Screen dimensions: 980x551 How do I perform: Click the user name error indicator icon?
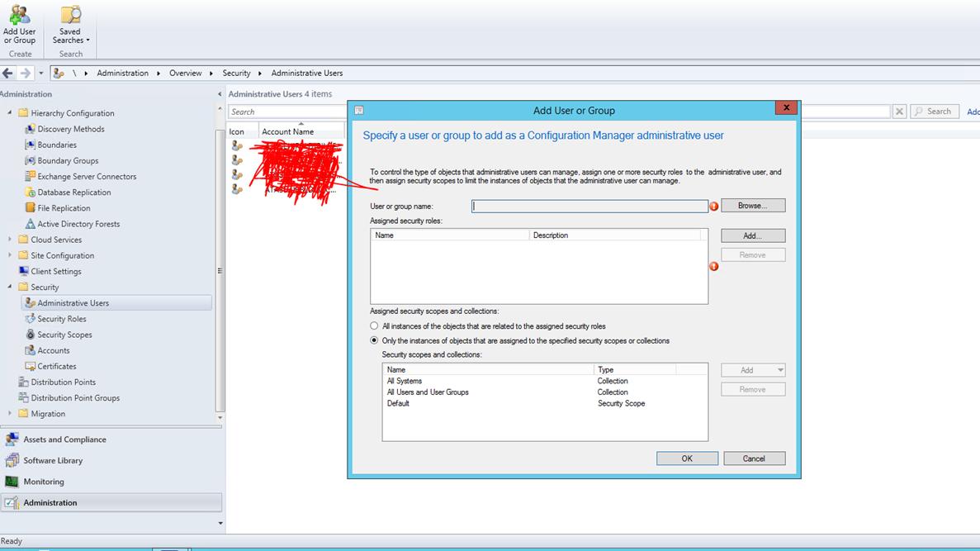tap(714, 207)
